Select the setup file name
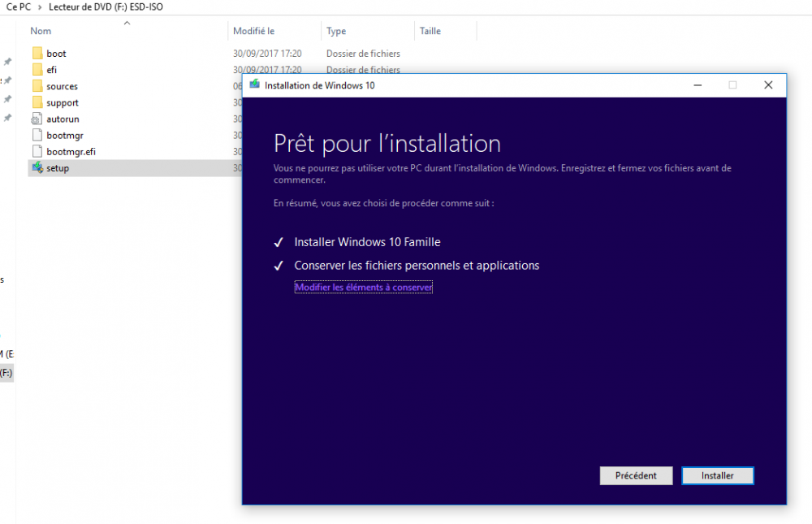This screenshot has height=524, width=812. pyautogui.click(x=58, y=168)
